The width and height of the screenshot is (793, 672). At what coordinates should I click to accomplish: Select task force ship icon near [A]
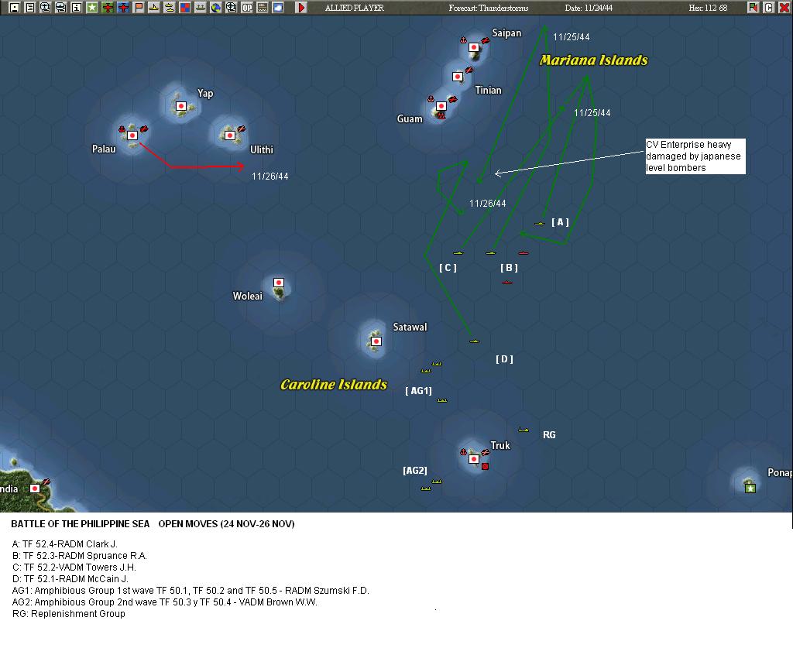[x=540, y=223]
